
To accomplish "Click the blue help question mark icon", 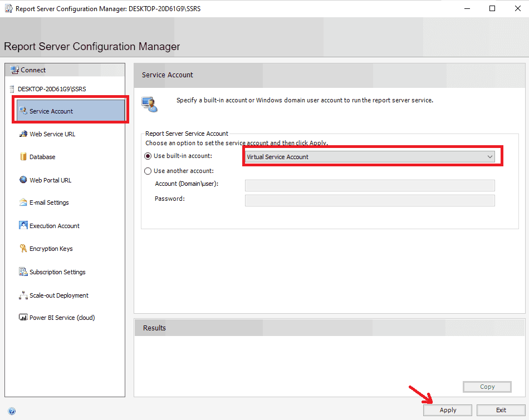I will pos(12,411).
